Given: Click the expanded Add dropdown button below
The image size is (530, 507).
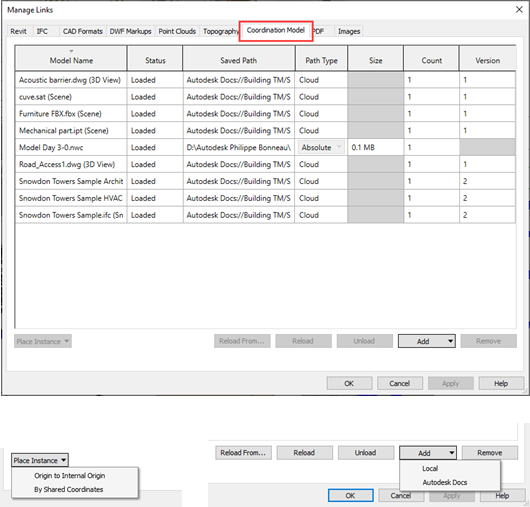Looking at the screenshot, I should coord(428,453).
